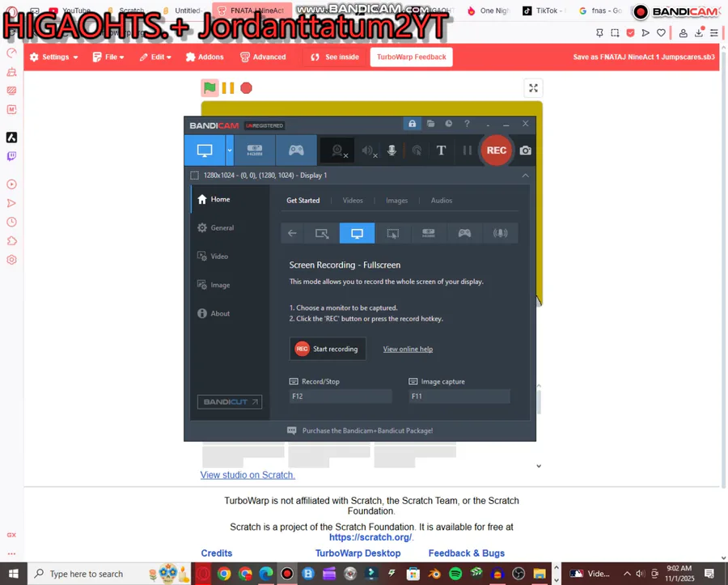The height and width of the screenshot is (585, 728).
Task: Open TurboWarp Addons
Action: click(x=205, y=57)
